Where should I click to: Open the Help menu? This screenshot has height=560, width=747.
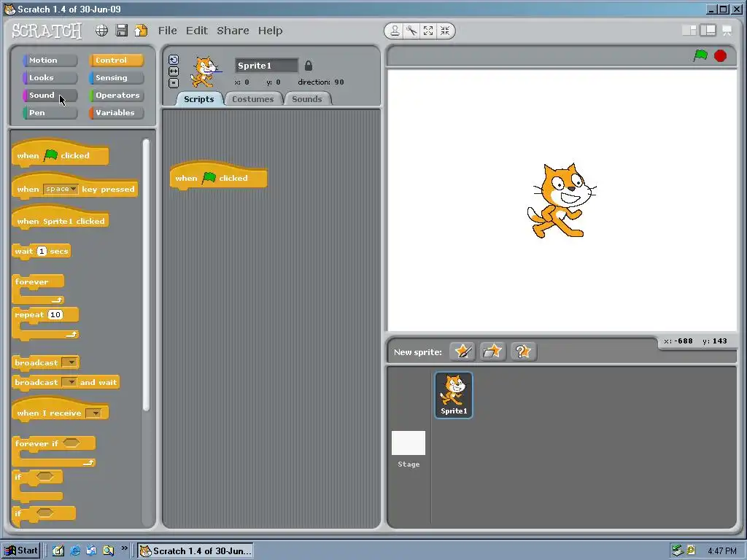(x=270, y=31)
